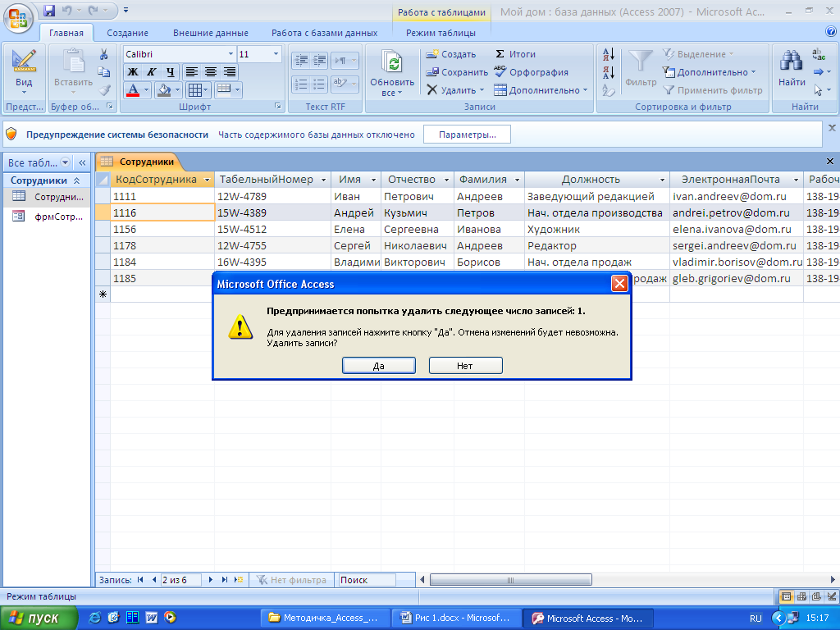Click Создать new record button
The width and height of the screenshot is (840, 630).
point(451,54)
